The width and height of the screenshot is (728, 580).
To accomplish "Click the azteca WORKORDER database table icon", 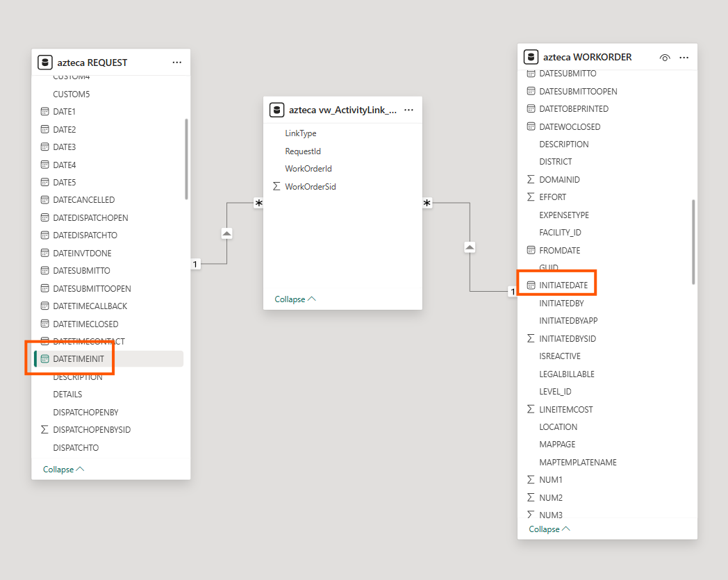I will [531, 57].
